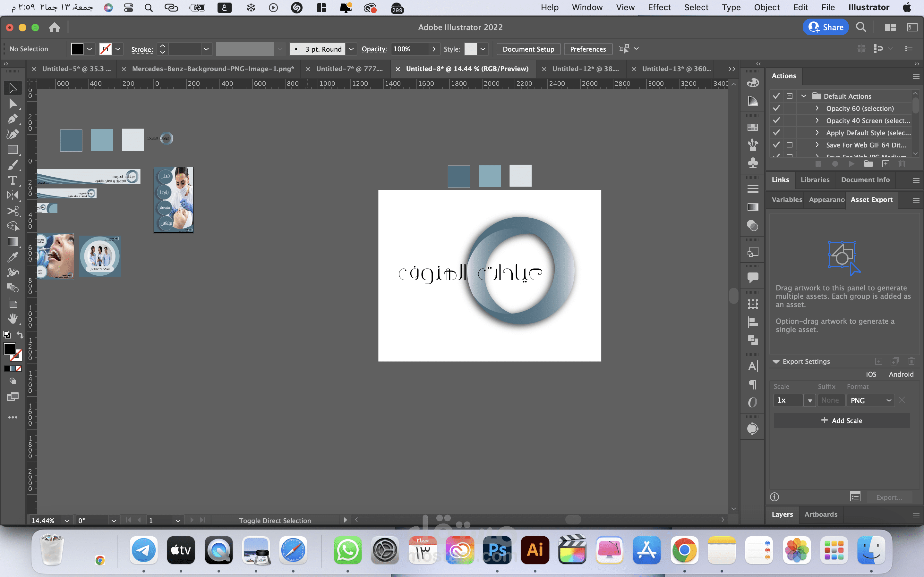This screenshot has width=924, height=577.
Task: Collapse the Default Actions folder
Action: (803, 96)
